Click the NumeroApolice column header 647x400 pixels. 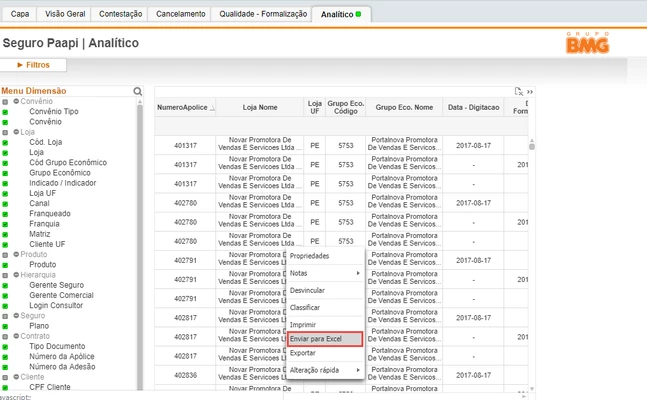(185, 107)
